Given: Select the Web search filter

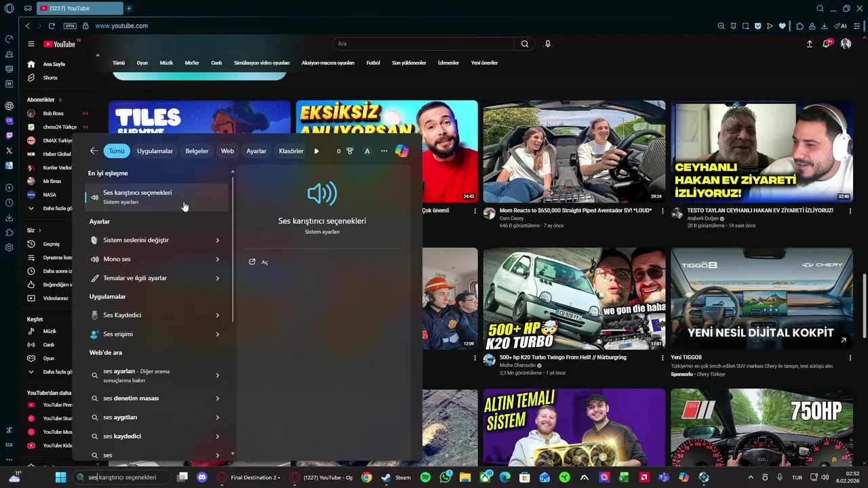Looking at the screenshot, I should click(227, 151).
